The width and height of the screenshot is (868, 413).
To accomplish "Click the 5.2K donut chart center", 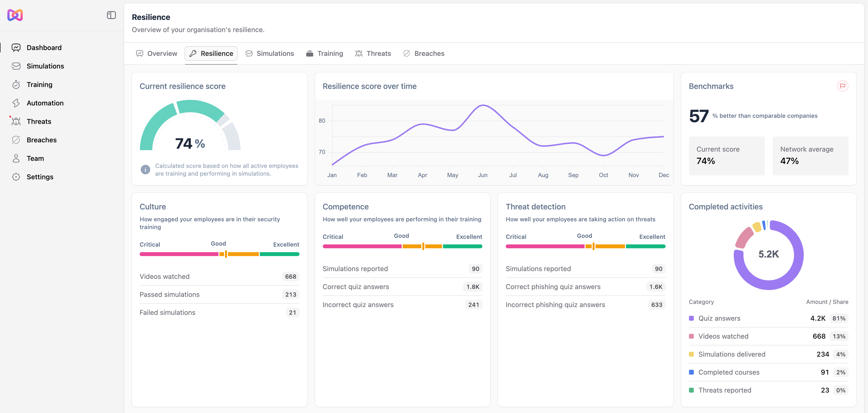I will [x=768, y=254].
